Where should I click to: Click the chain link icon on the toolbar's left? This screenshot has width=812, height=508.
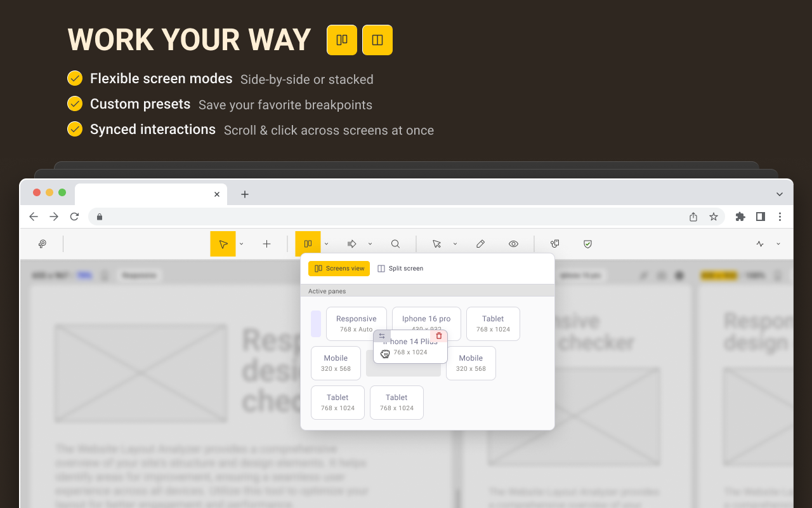(x=43, y=243)
